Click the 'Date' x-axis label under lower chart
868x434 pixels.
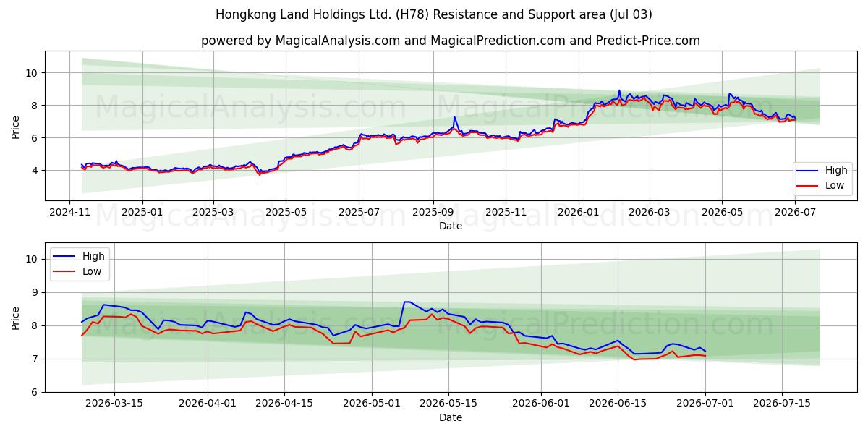click(451, 417)
